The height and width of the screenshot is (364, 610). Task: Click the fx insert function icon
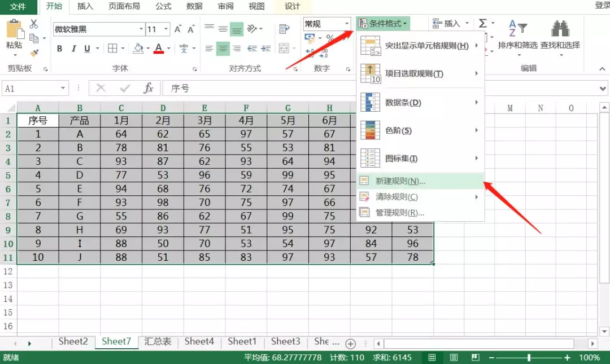[148, 88]
